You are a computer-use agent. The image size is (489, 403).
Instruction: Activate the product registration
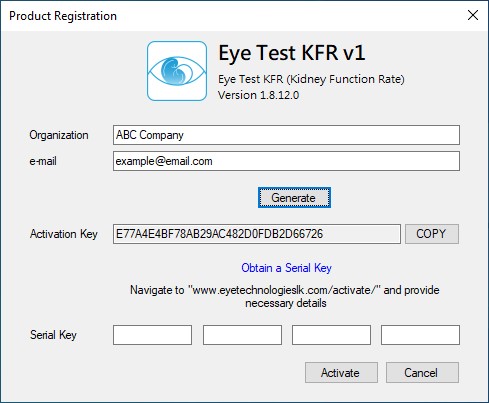click(x=341, y=373)
